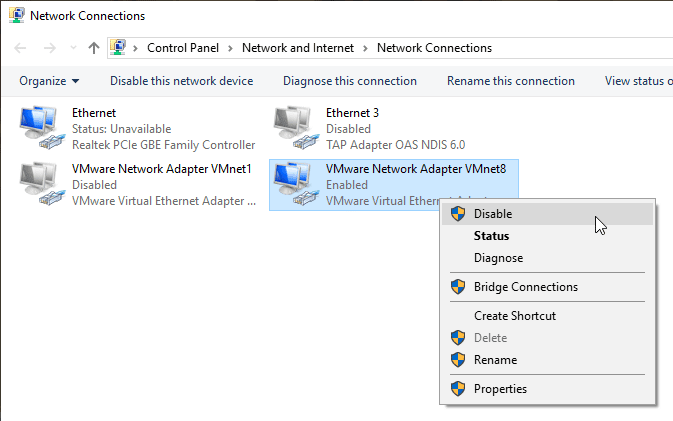Choose Diagnose in the context menu
Screen dimensions: 673x421
[547, 258]
